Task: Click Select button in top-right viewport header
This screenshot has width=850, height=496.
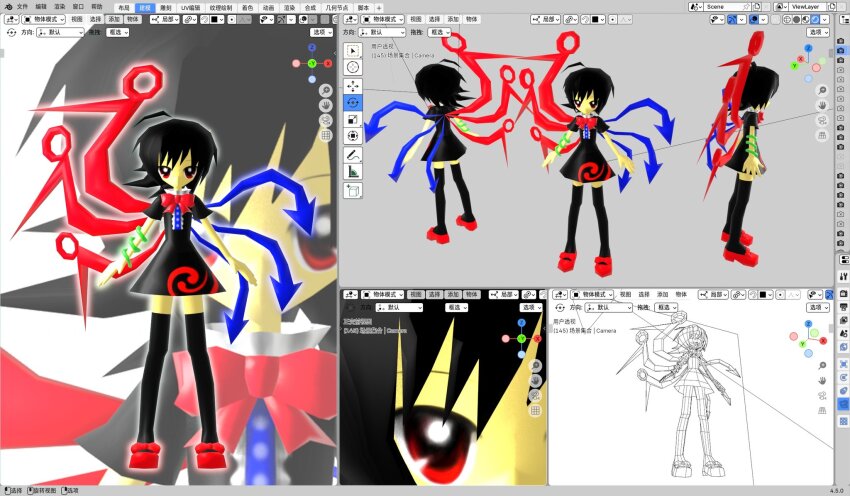Action: click(434, 20)
